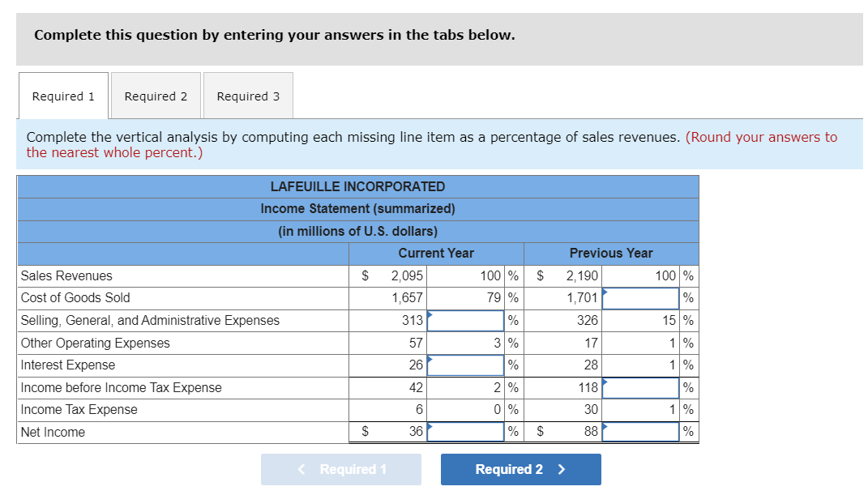Select Previous Year Income before Income Tax percent field
The height and width of the screenshot is (495, 868).
tap(640, 388)
